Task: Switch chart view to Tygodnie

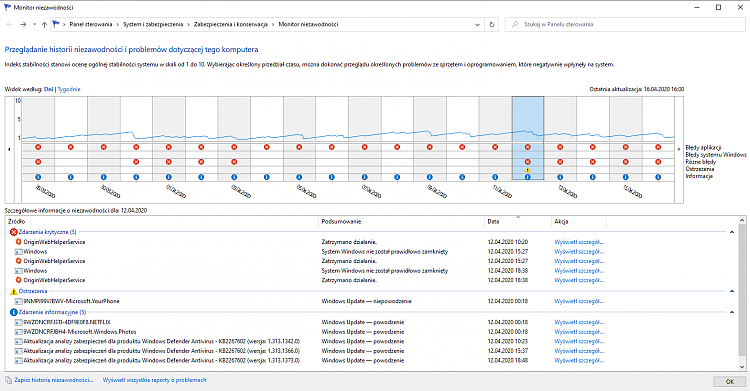Action: click(69, 89)
